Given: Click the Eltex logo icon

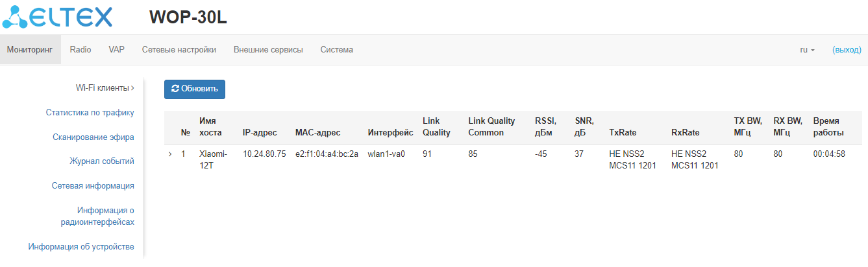Looking at the screenshot, I should coord(14,17).
